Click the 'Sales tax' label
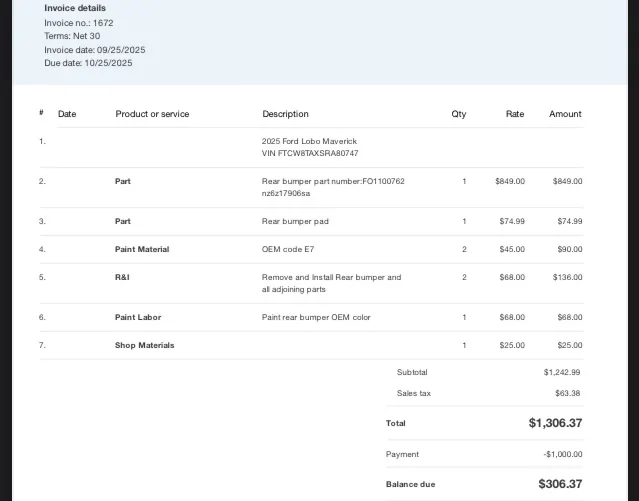Screen dimensions: 639x501 tap(414, 393)
